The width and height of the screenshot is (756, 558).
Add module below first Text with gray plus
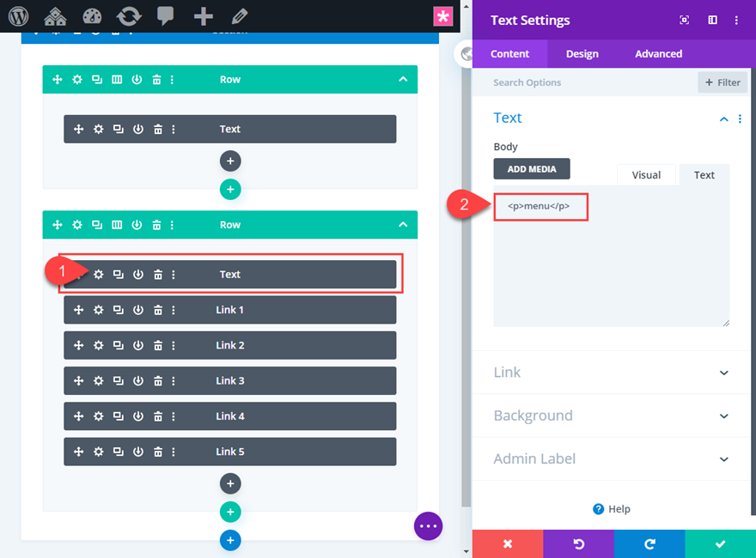(x=230, y=161)
